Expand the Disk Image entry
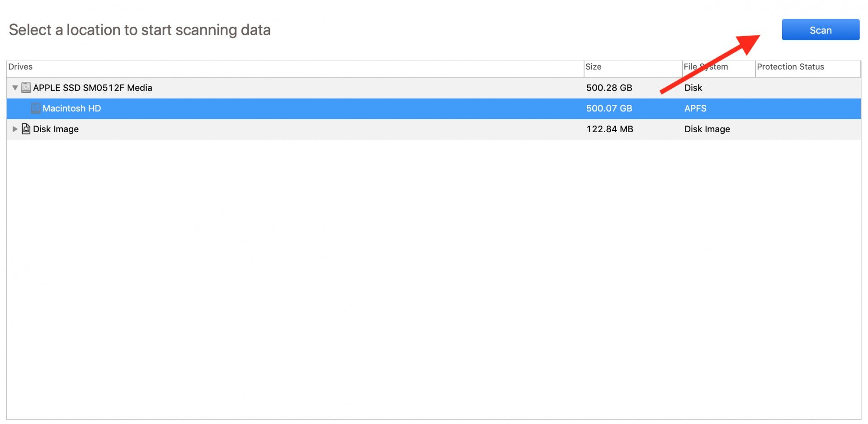The image size is (868, 424). click(x=15, y=129)
